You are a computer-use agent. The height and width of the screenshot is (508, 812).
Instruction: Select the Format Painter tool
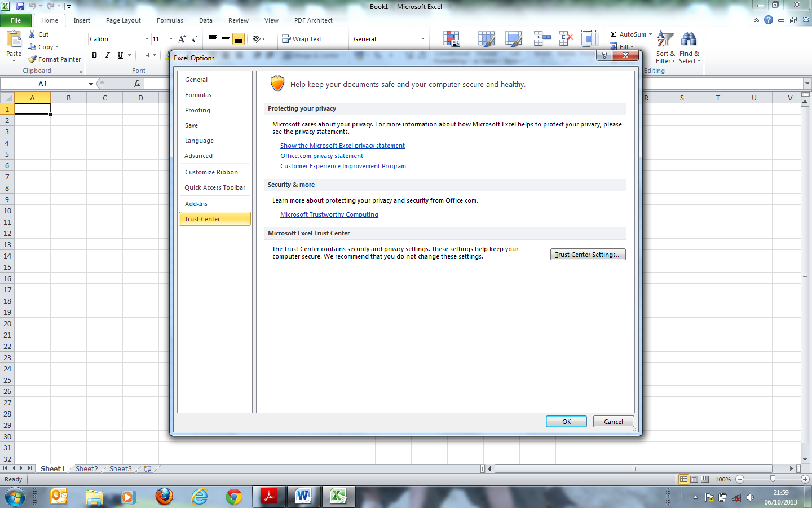tap(54, 59)
